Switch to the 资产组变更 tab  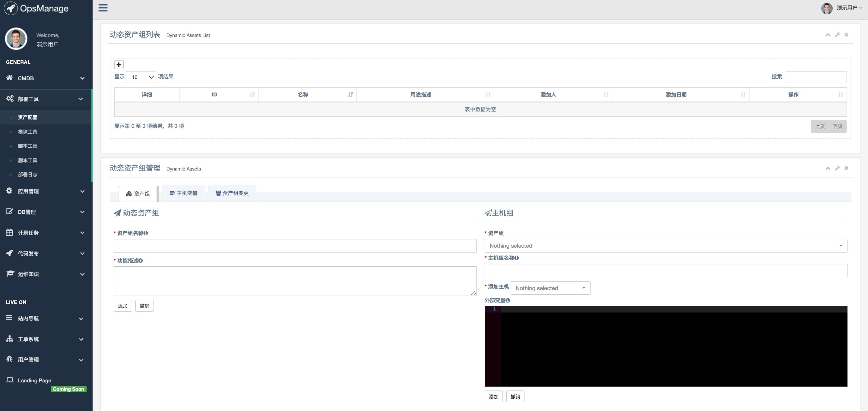pos(232,193)
